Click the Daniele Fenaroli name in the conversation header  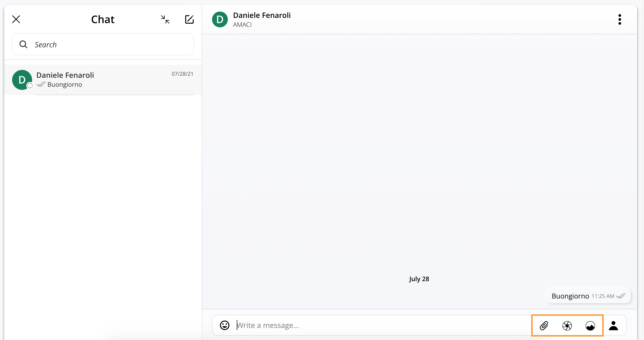pos(262,15)
